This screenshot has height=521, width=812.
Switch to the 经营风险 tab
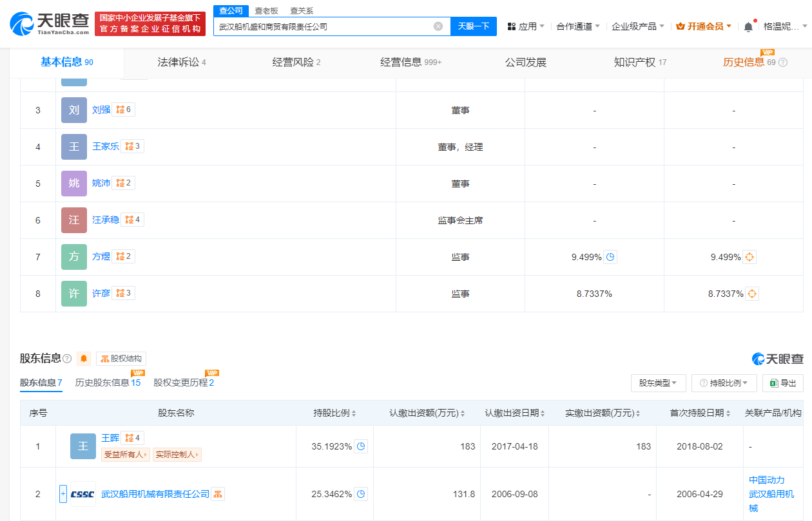296,62
